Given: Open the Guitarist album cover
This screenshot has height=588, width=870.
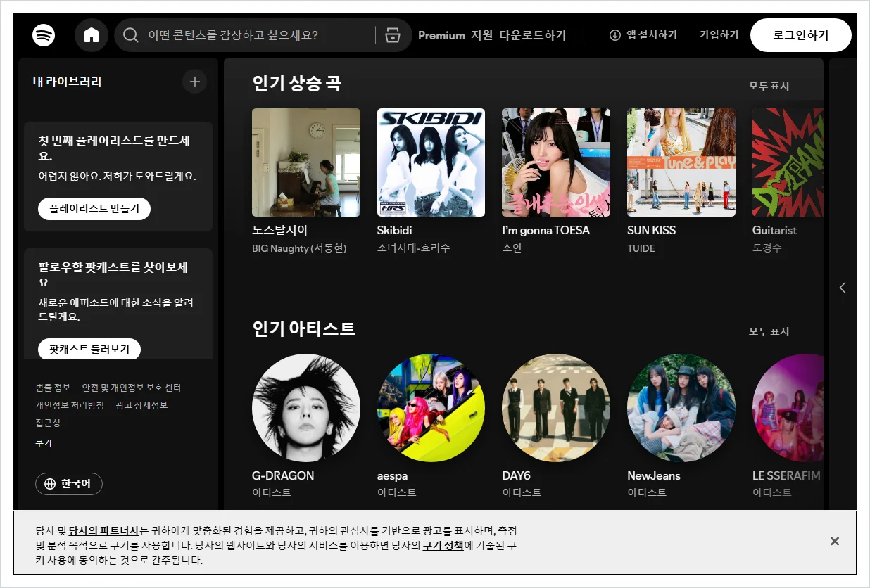Looking at the screenshot, I should pyautogui.click(x=788, y=162).
